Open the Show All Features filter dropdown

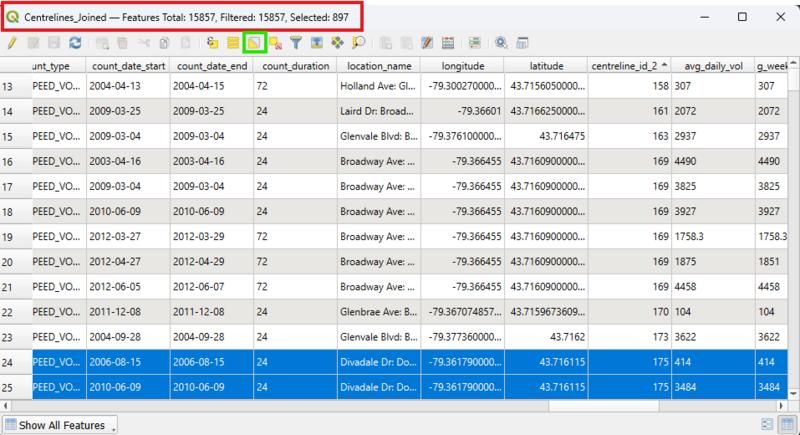pyautogui.click(x=60, y=425)
